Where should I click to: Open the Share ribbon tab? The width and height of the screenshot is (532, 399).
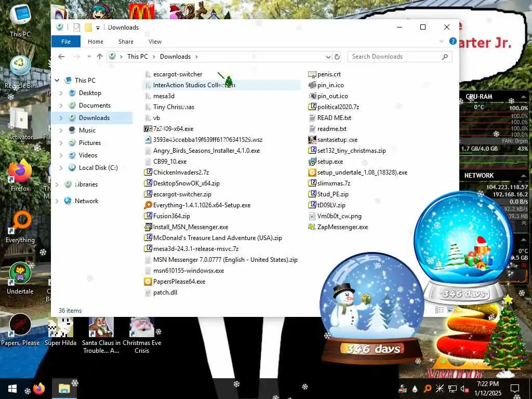tap(126, 42)
